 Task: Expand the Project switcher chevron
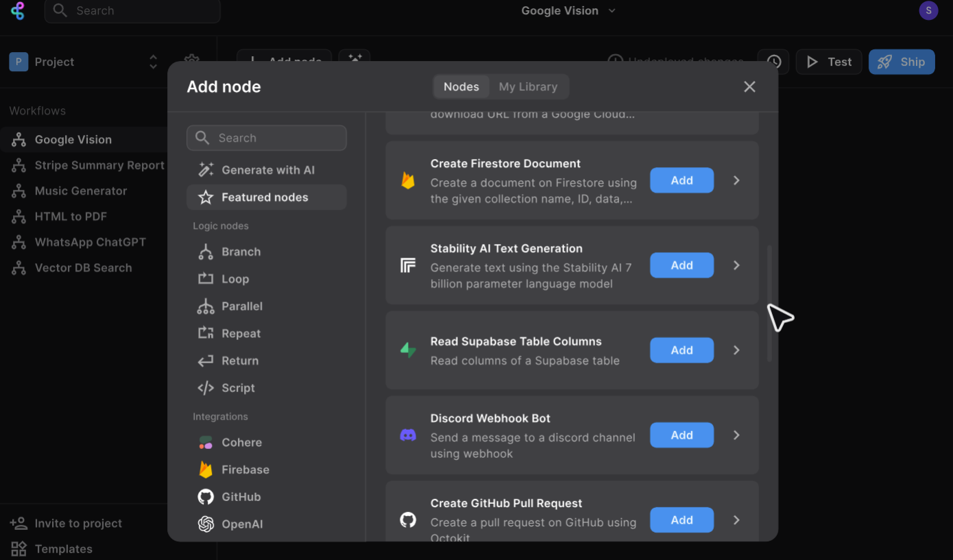click(153, 62)
